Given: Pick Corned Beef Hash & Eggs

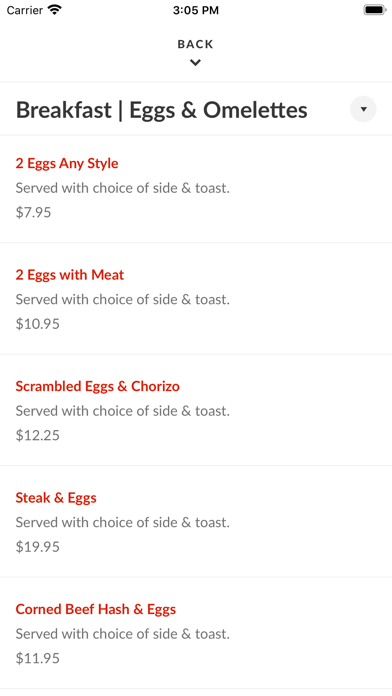Looking at the screenshot, I should point(95,609).
